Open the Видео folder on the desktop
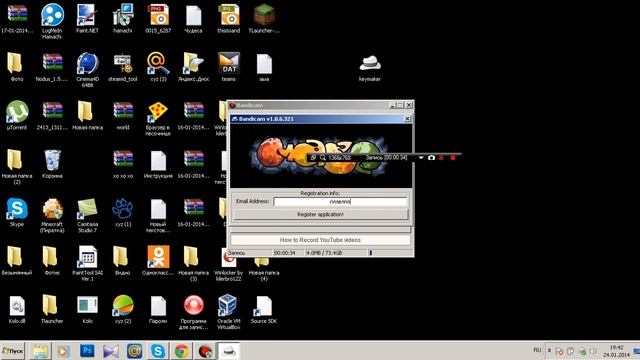 pos(122,261)
